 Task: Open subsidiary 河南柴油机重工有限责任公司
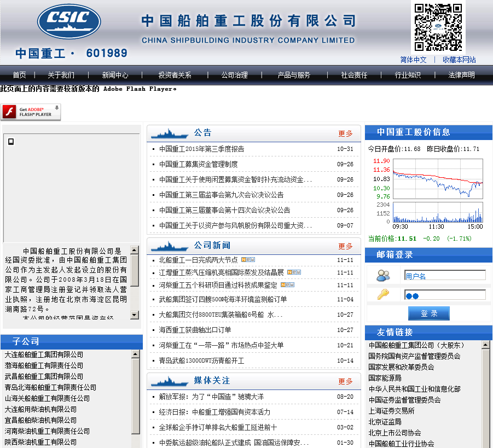pyautogui.click(x=47, y=432)
